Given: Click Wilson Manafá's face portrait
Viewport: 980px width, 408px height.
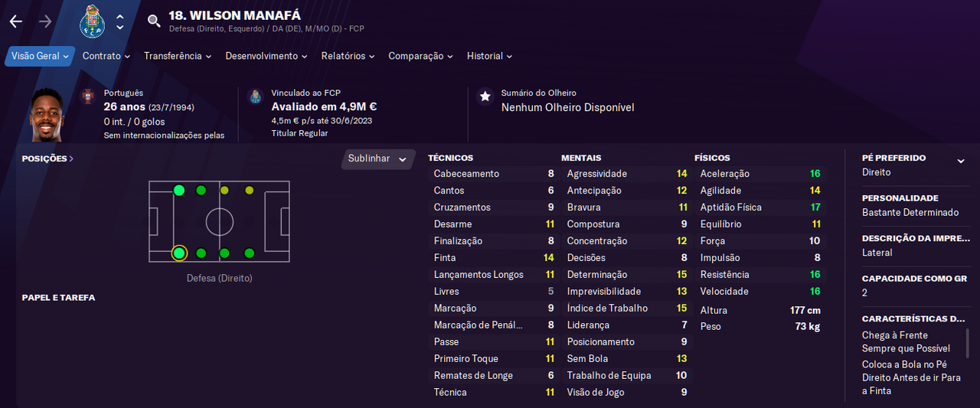Looking at the screenshot, I should click(47, 115).
